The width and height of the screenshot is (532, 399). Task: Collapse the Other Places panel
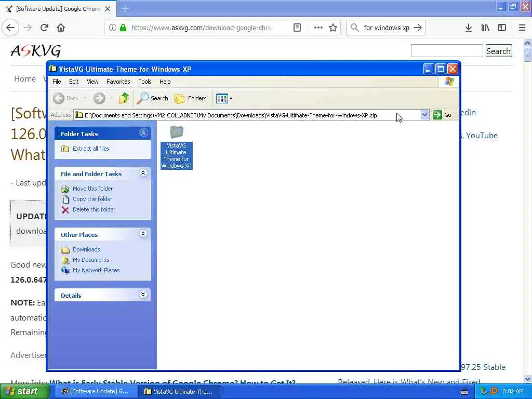pyautogui.click(x=143, y=234)
